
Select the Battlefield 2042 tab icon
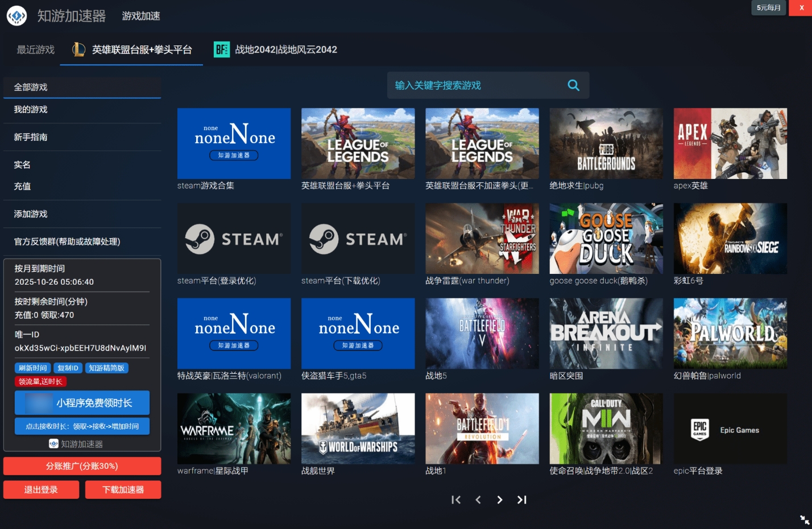pyautogui.click(x=222, y=49)
